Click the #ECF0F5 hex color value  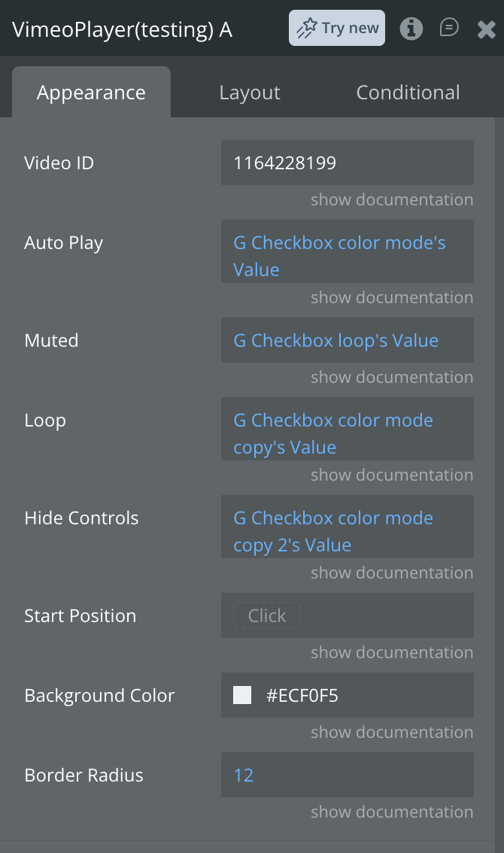tap(302, 696)
